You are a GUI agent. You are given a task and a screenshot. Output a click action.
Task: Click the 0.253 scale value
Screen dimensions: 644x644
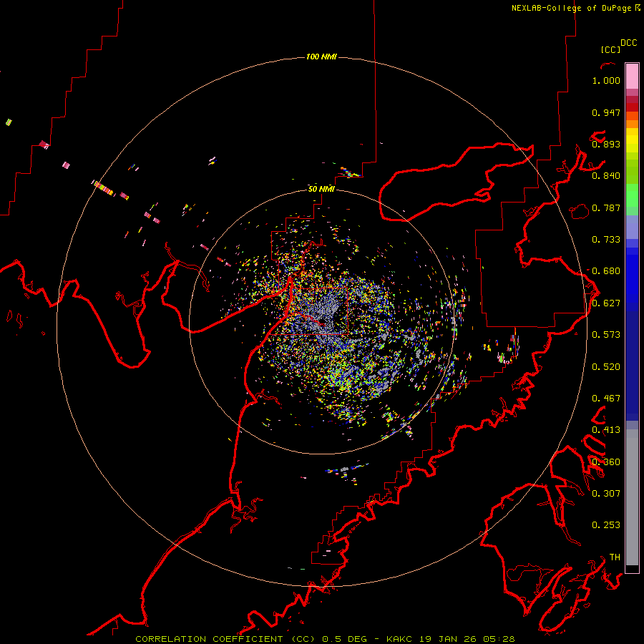[x=606, y=525]
